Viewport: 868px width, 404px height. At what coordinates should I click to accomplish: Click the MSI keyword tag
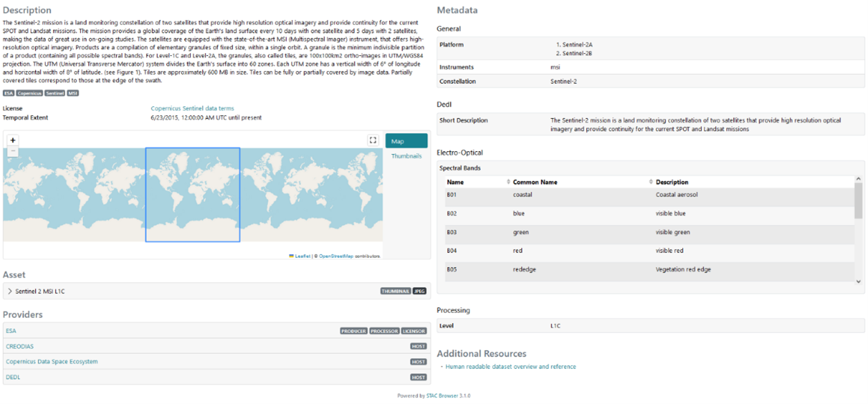coord(72,93)
